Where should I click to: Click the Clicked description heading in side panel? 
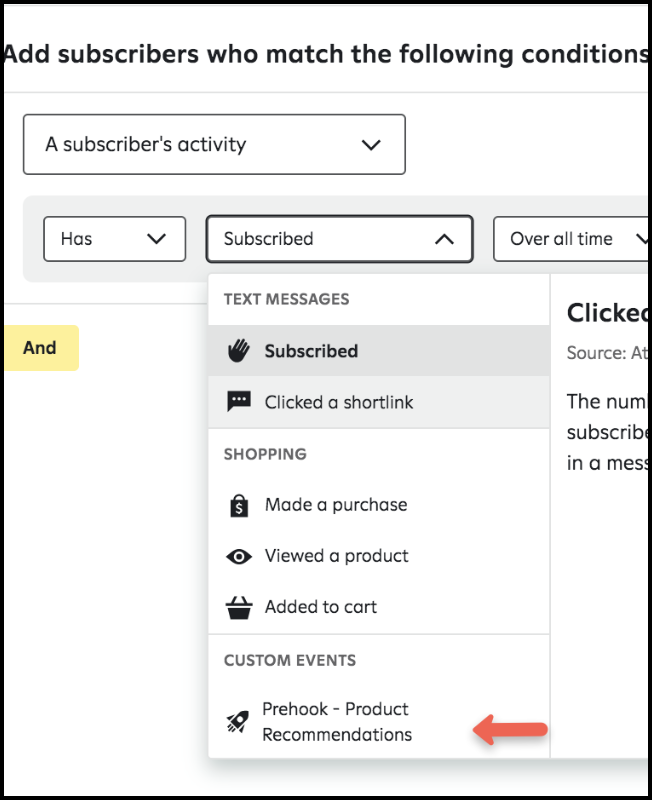click(607, 313)
